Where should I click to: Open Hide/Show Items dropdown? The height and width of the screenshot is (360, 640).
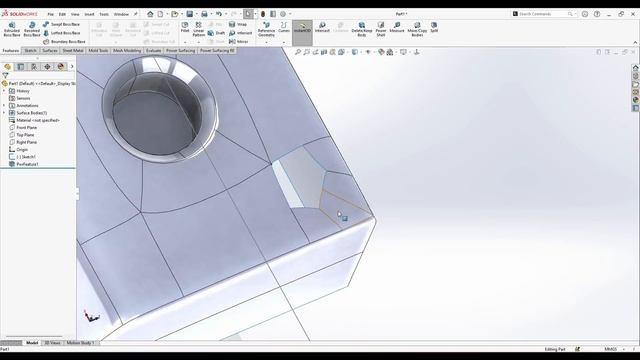click(x=368, y=52)
